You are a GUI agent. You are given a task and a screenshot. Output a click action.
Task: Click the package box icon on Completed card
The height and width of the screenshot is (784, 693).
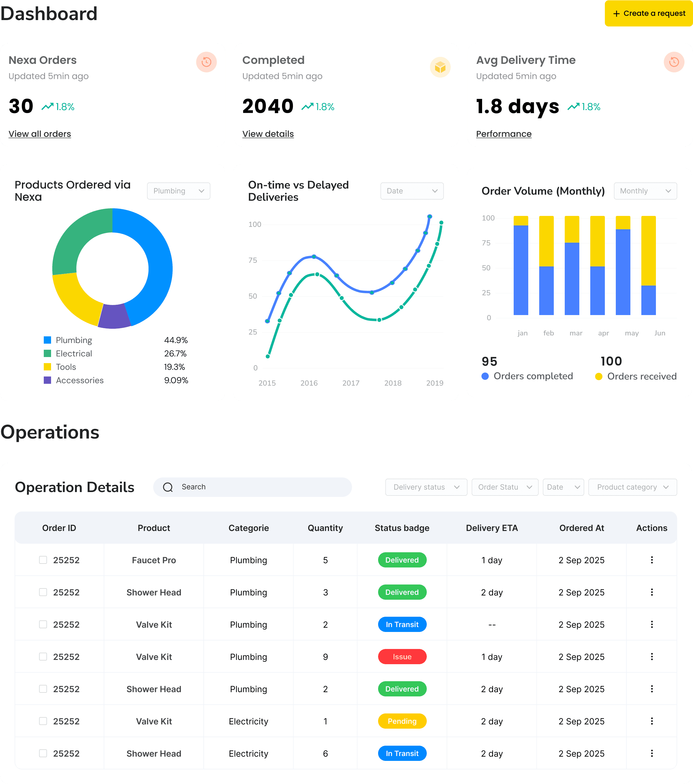pos(440,67)
